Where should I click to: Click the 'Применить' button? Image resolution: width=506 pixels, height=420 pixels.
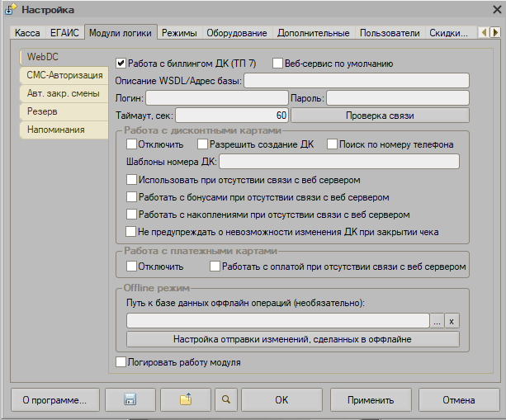click(370, 400)
